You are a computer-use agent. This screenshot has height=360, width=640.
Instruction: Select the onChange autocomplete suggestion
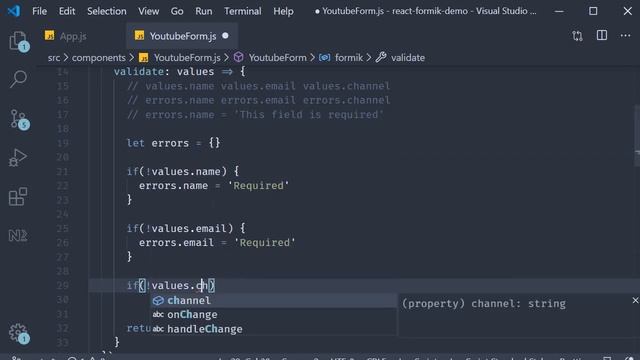tap(273, 315)
